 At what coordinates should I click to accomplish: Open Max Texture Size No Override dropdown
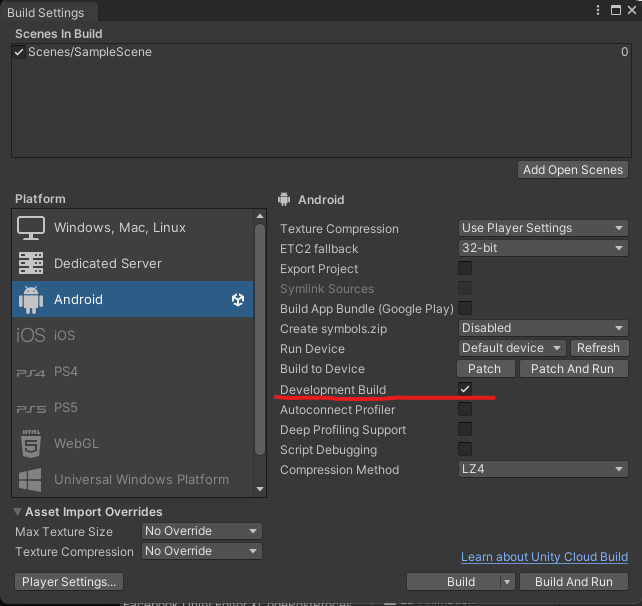click(x=202, y=531)
